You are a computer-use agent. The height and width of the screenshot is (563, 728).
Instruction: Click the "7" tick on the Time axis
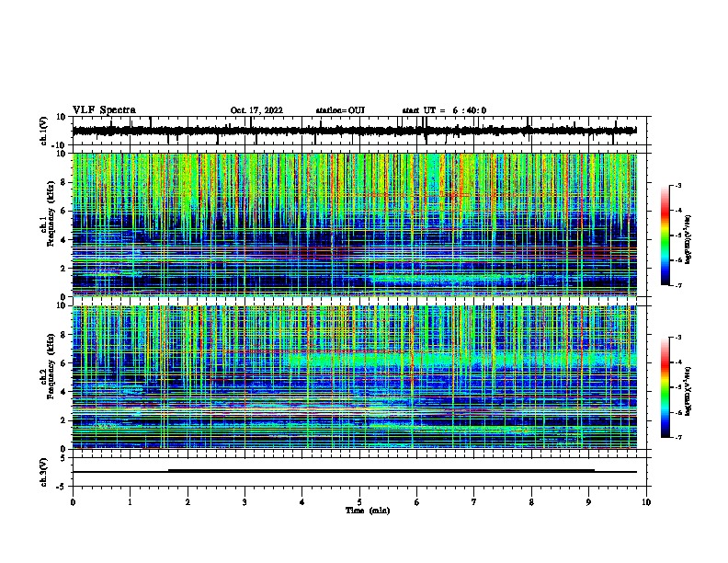pos(474,502)
